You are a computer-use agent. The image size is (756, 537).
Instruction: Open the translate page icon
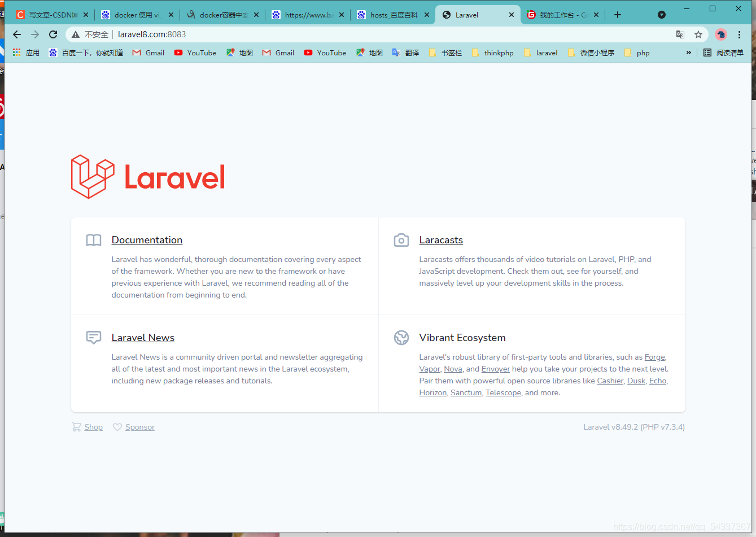[x=680, y=34]
